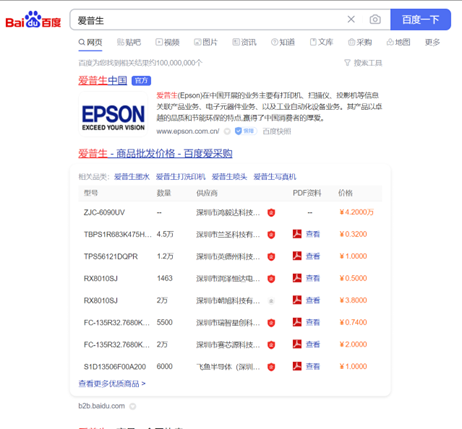Click 查看 in the S1D13506F00A200 row
Screen dimensions: 462x429
coord(313,366)
